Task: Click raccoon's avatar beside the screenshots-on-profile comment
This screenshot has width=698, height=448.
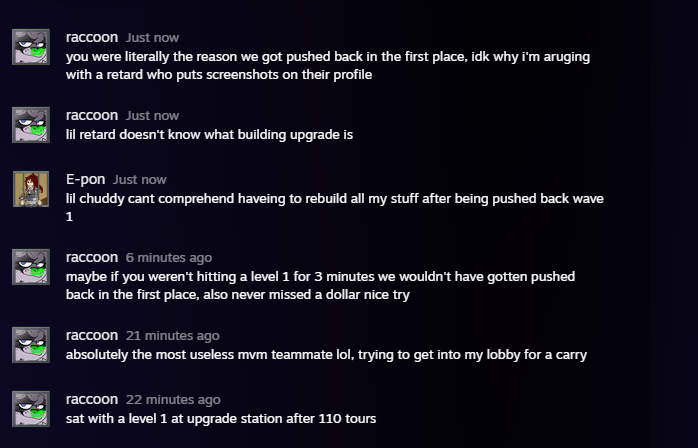Action: (x=30, y=47)
